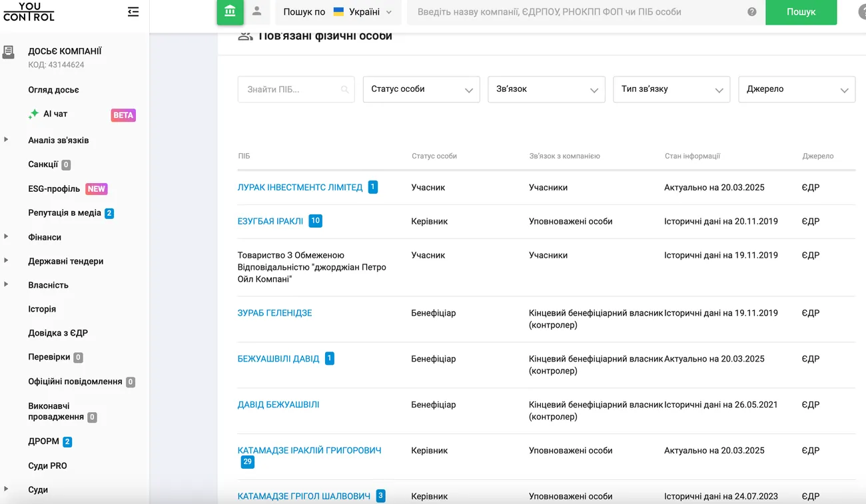Open Огляд досьє in the sidebar

coord(53,90)
